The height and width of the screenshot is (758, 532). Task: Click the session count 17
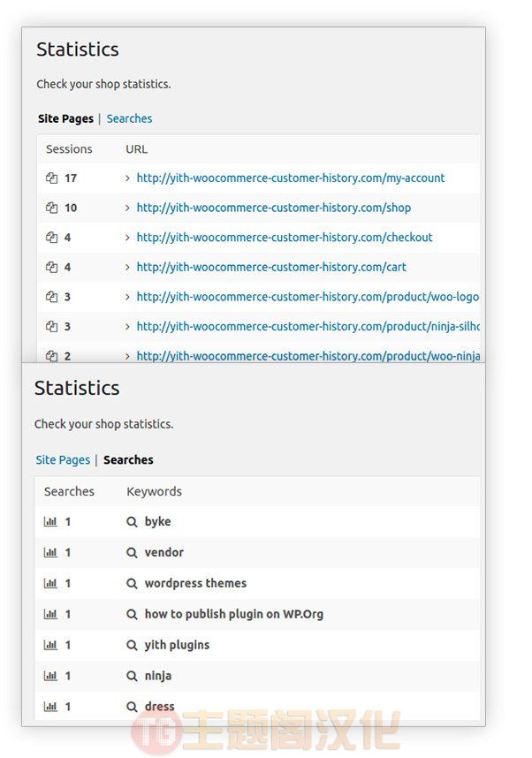point(71,178)
